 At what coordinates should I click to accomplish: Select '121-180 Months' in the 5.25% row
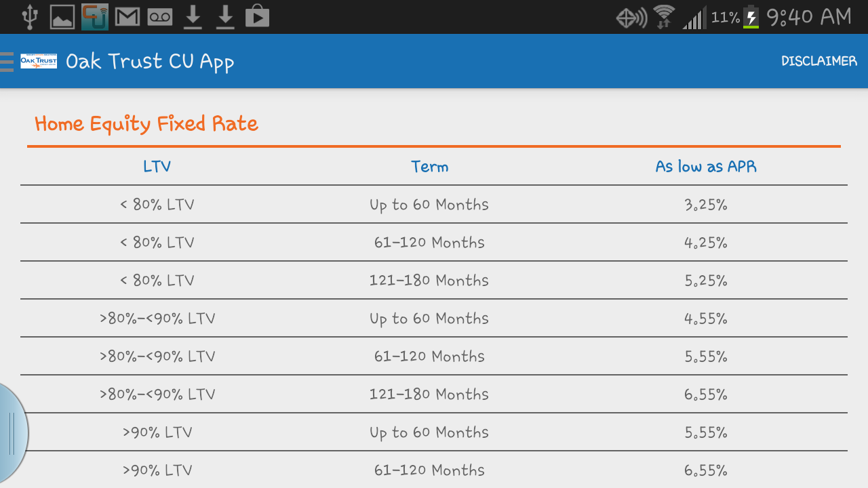coord(429,281)
